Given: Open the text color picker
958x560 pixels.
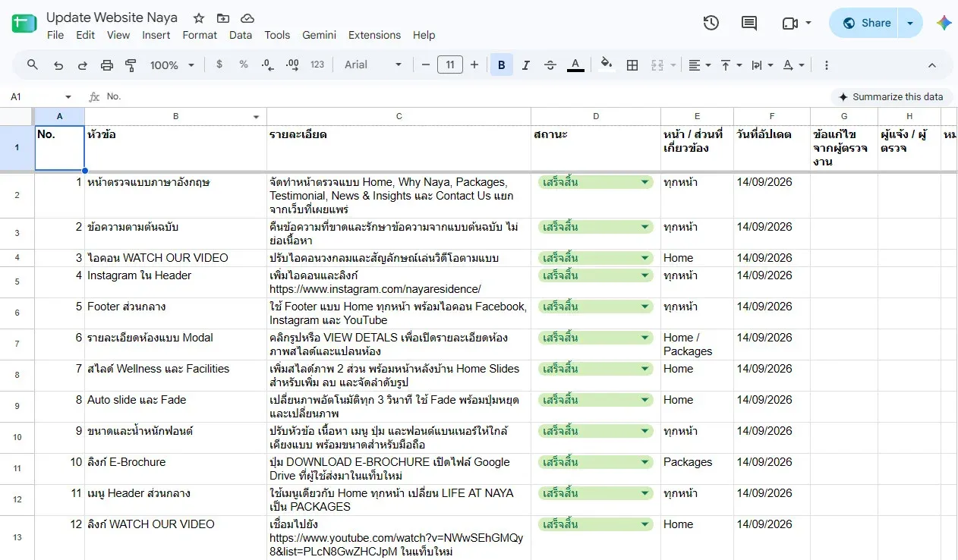Looking at the screenshot, I should click(575, 65).
